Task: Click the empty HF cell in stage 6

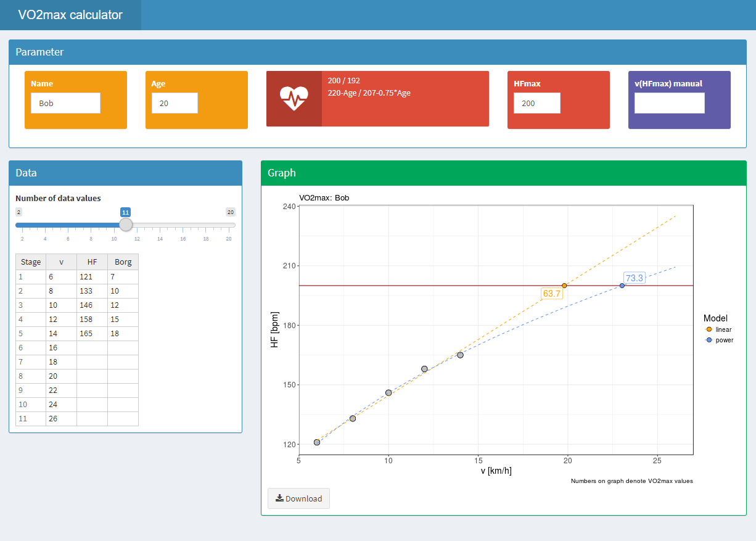Action: pyautogui.click(x=92, y=348)
